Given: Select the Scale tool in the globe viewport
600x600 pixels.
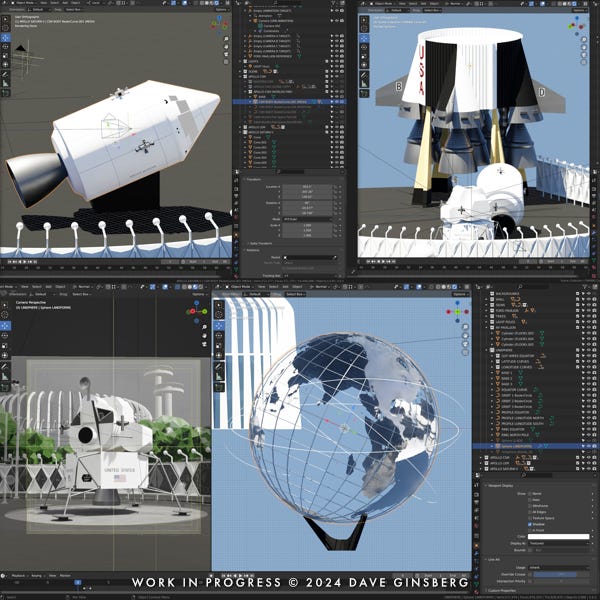Looking at the screenshot, I should point(219,346).
